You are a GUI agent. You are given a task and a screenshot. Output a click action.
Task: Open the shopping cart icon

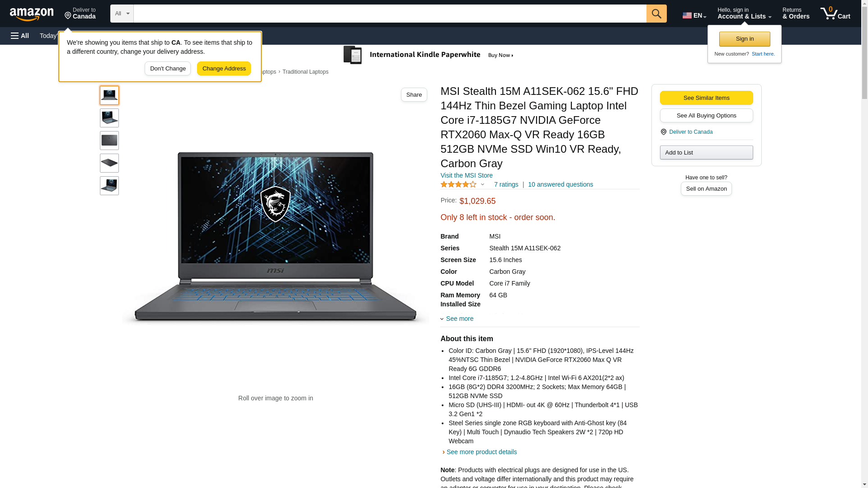click(x=835, y=14)
